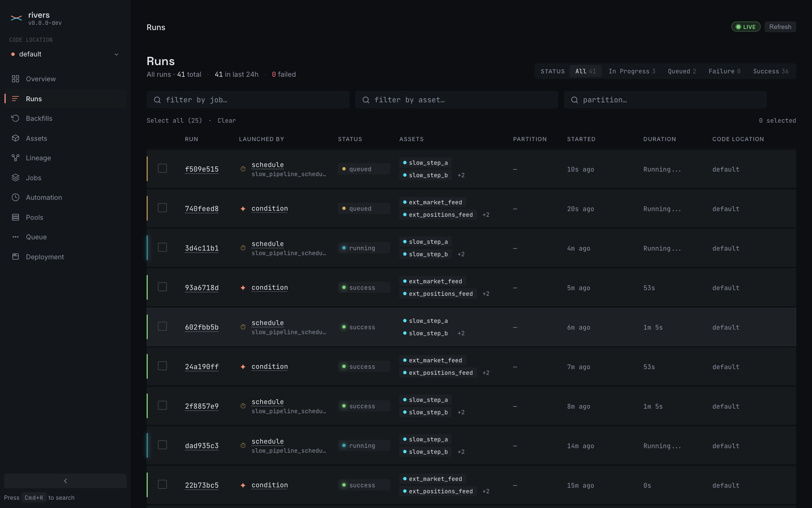Select checkbox for run 93a6718d
The height and width of the screenshot is (508, 812).
pyautogui.click(x=162, y=287)
